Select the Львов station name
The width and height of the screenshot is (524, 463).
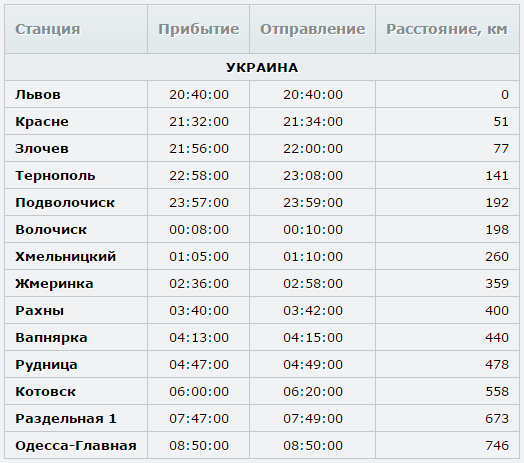pyautogui.click(x=38, y=95)
